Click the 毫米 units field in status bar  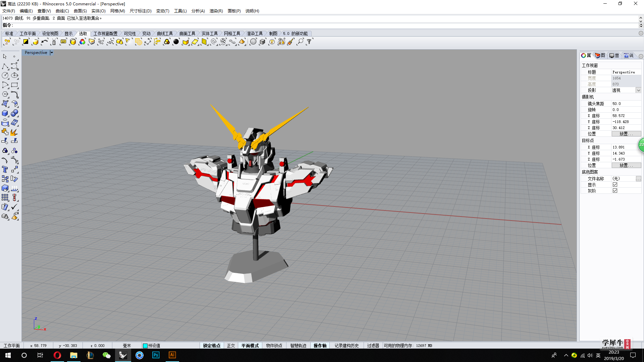[127, 346]
